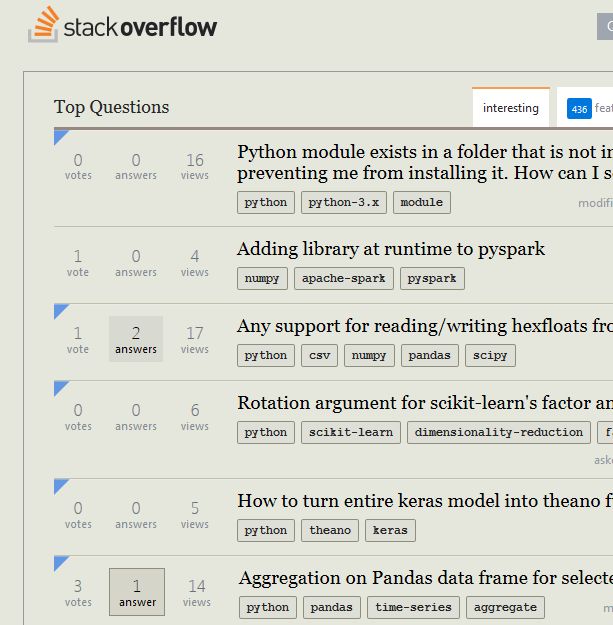This screenshot has height=625, width=613.
Task: Select the python-3.x tag
Action: (344, 202)
